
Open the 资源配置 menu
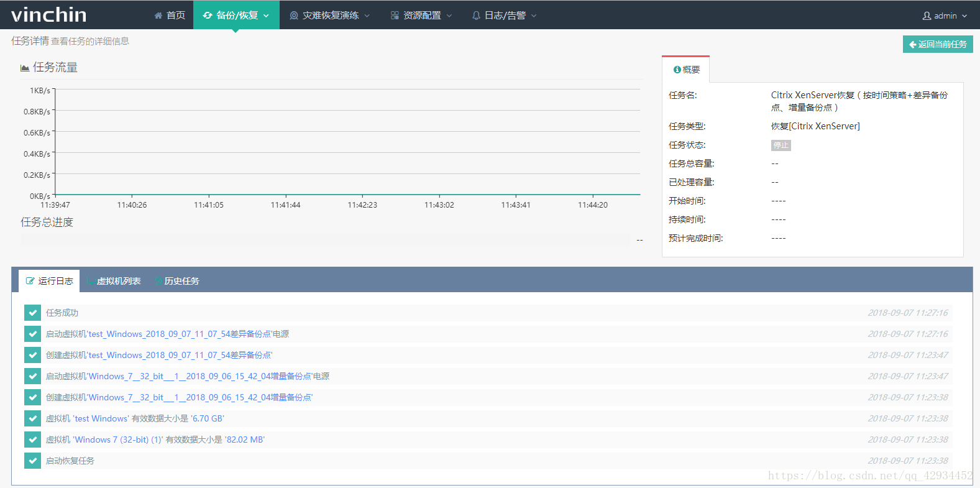click(x=421, y=15)
